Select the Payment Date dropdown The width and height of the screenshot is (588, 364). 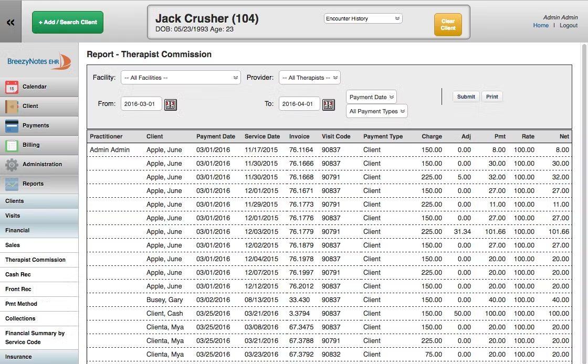pyautogui.click(x=371, y=97)
